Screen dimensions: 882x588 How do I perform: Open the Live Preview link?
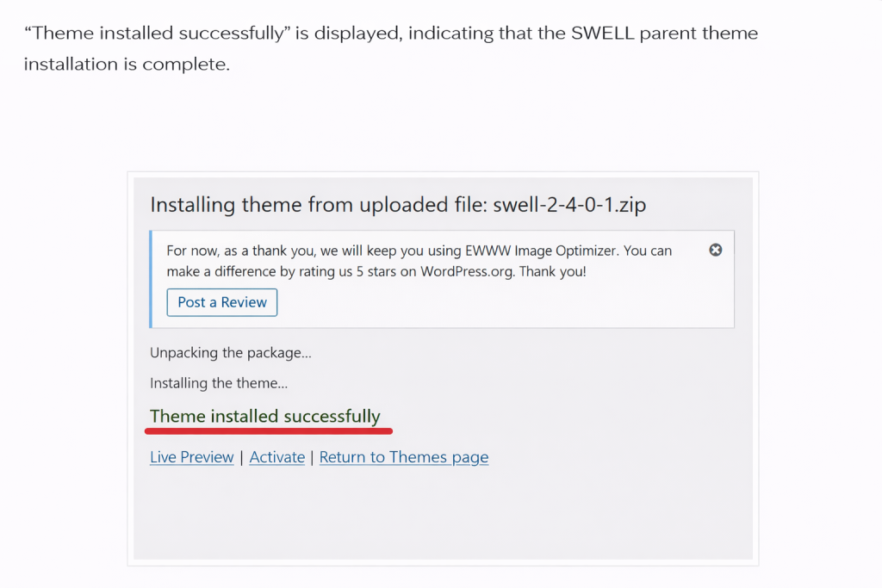coord(191,457)
